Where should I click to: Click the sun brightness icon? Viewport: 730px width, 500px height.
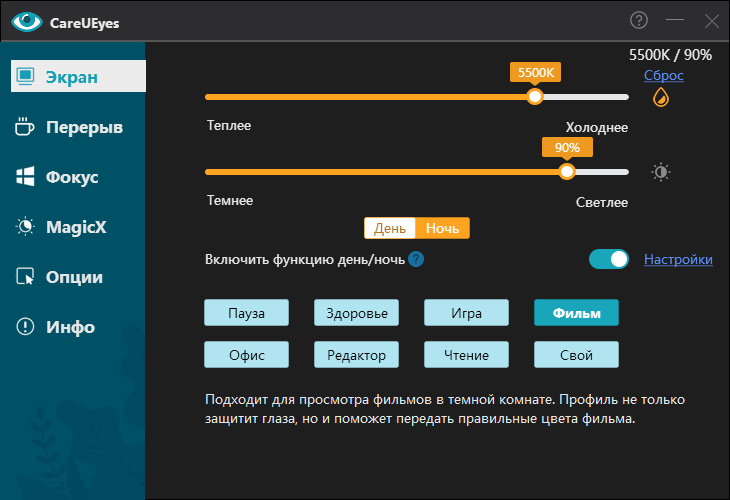pos(660,172)
